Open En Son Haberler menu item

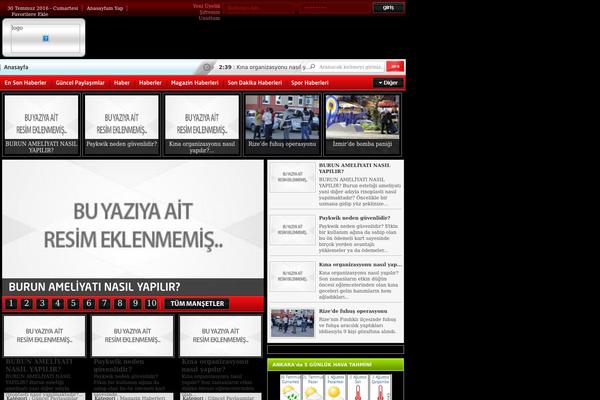(25, 83)
